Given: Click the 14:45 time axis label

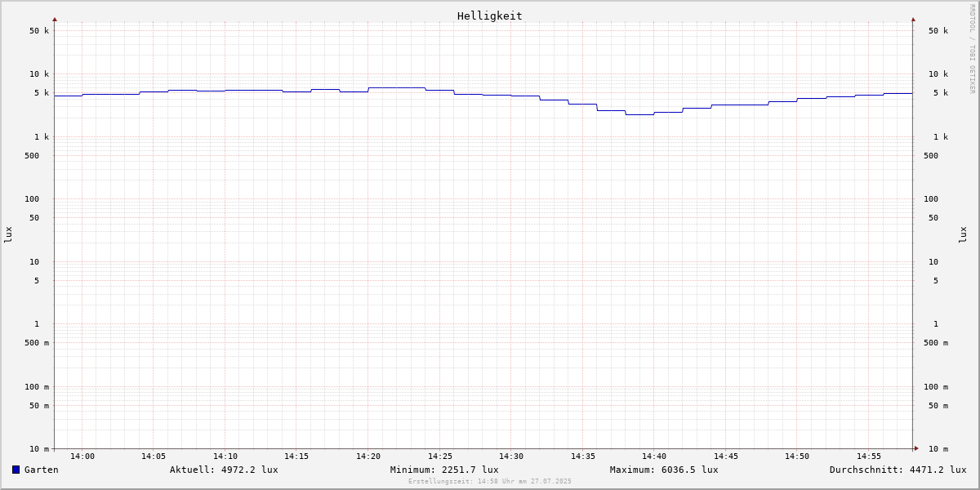Looking at the screenshot, I should (x=726, y=457).
